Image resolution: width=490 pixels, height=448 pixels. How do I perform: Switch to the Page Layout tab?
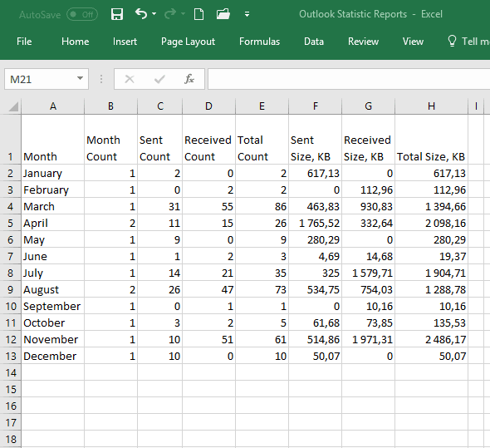188,42
